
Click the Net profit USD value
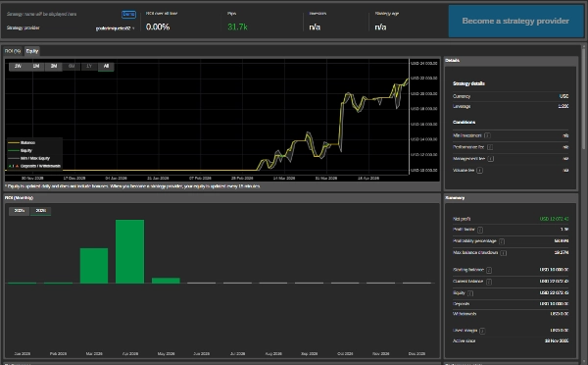554,219
